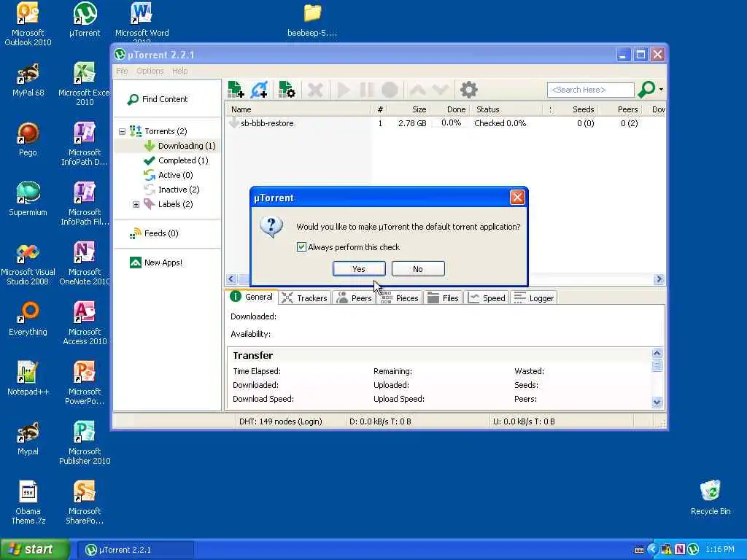Switch to the Logger tab

[x=534, y=298]
